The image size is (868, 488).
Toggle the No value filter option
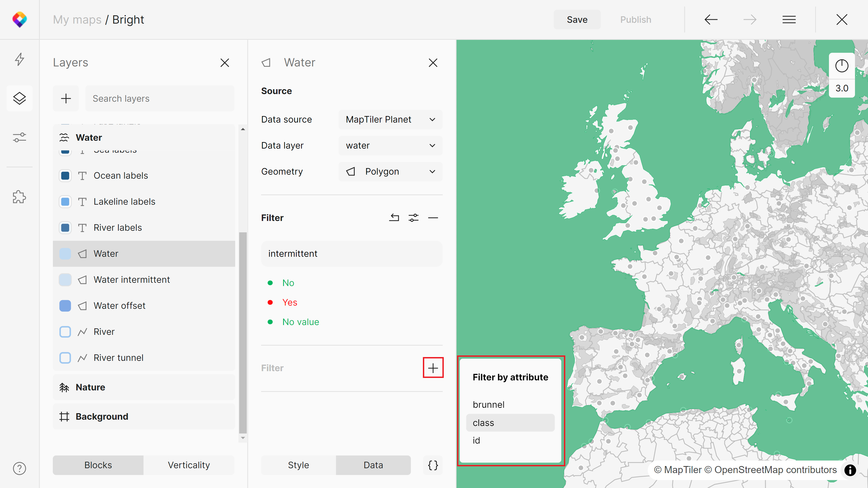point(300,322)
